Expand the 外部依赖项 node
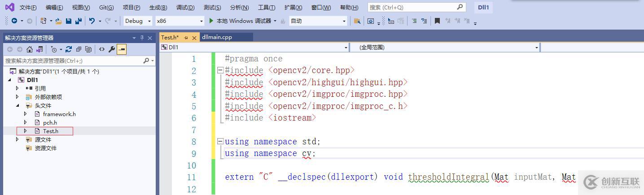 17,97
